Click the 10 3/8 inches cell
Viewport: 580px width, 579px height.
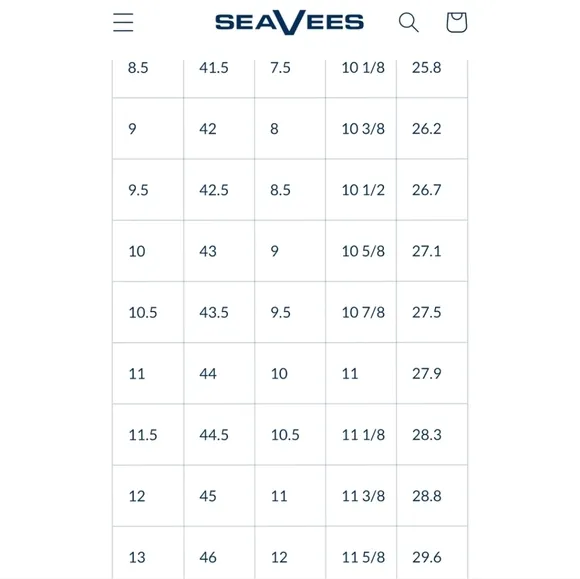[361, 129]
